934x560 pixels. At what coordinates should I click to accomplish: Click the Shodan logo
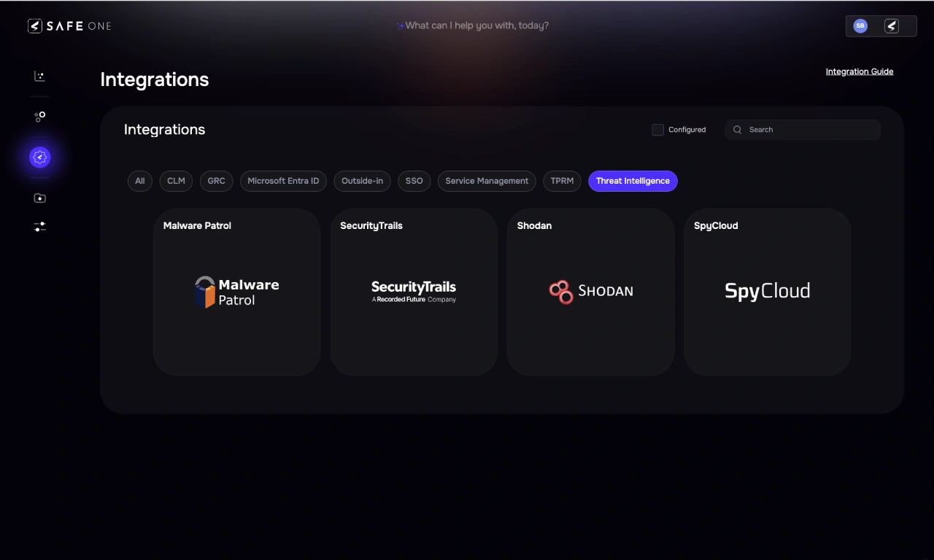[591, 292]
